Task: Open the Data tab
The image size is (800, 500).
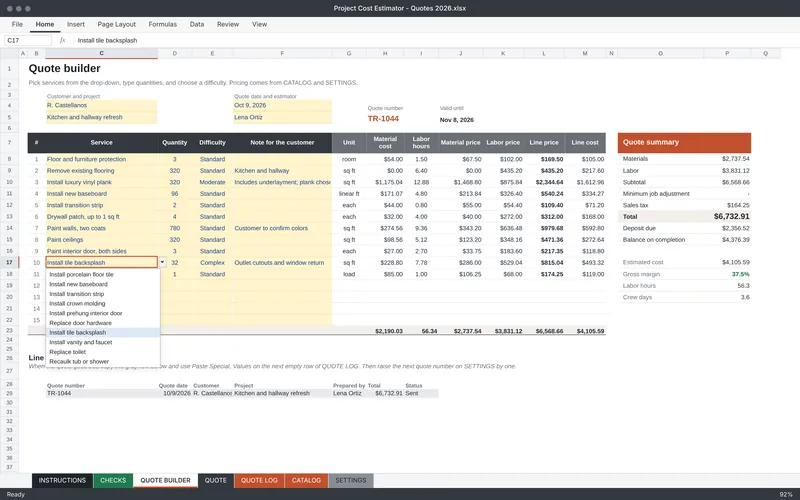Action: click(x=196, y=24)
